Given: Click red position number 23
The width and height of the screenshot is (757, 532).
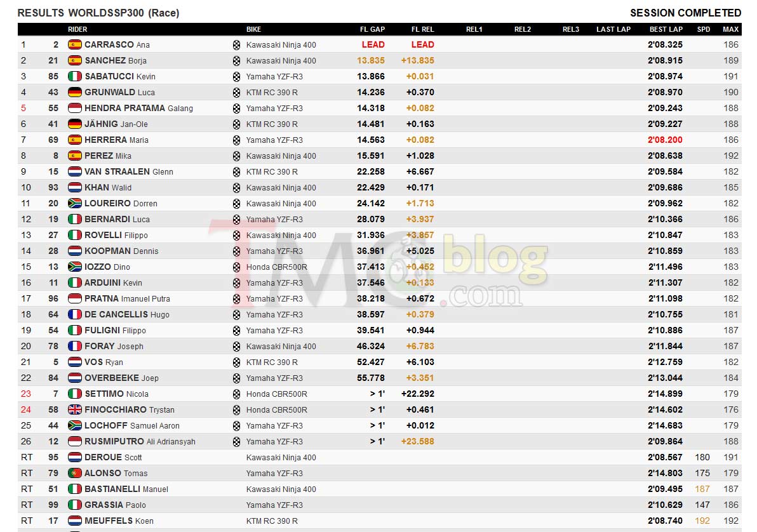Looking at the screenshot, I should [26, 394].
